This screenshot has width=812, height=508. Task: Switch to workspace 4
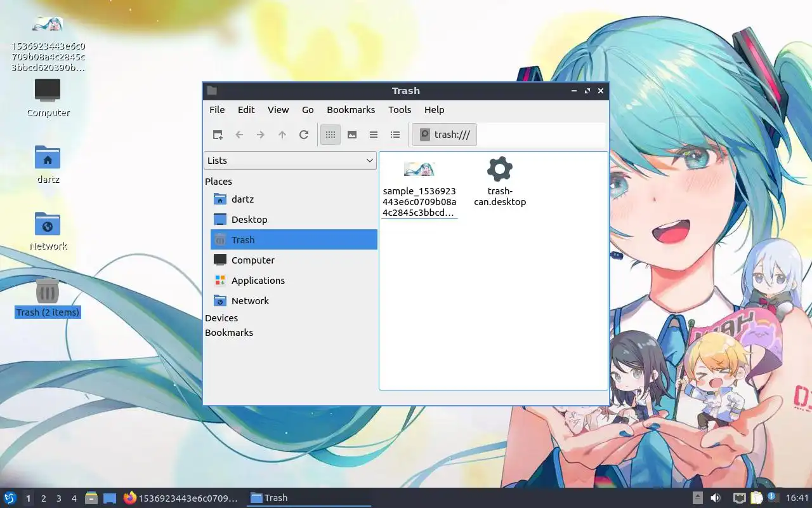[x=74, y=498]
